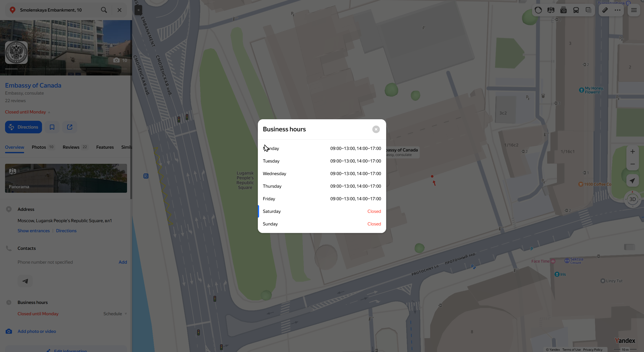
Task: Click Directions link under address
Action: point(66,231)
